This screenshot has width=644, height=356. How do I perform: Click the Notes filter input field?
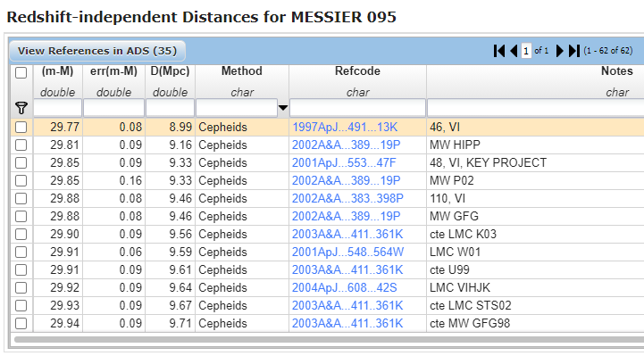[x=536, y=108]
